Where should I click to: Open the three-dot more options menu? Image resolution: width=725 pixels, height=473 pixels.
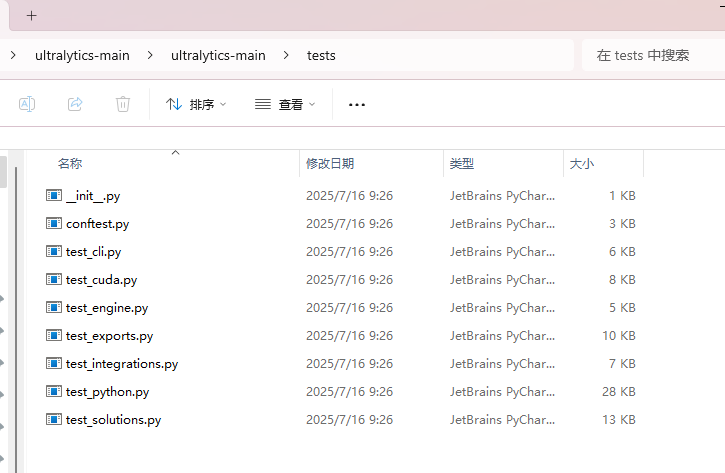pyautogui.click(x=356, y=105)
